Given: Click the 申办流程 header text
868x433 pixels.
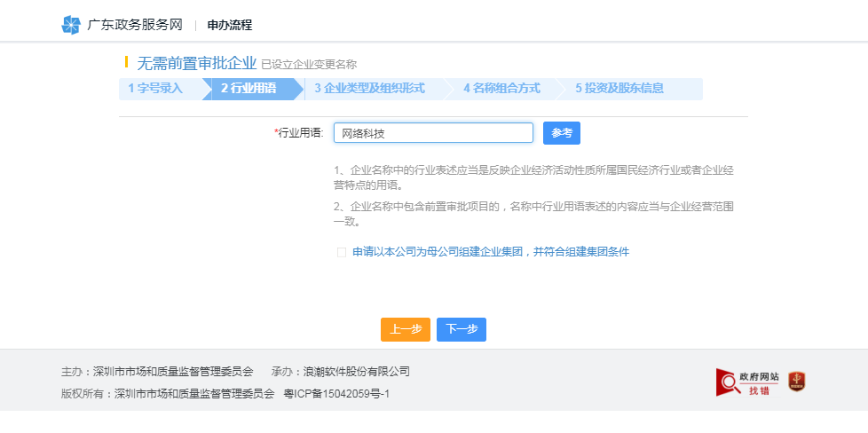Looking at the screenshot, I should (230, 25).
